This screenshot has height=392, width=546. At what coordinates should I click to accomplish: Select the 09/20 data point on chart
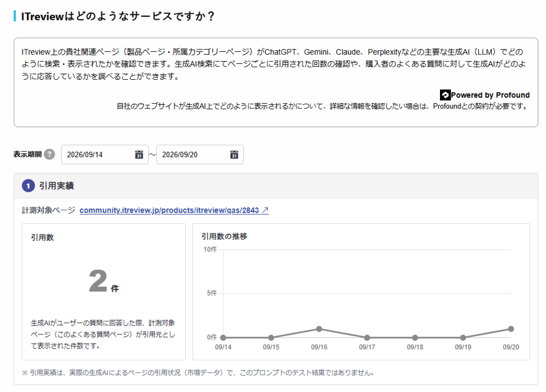[x=511, y=329]
